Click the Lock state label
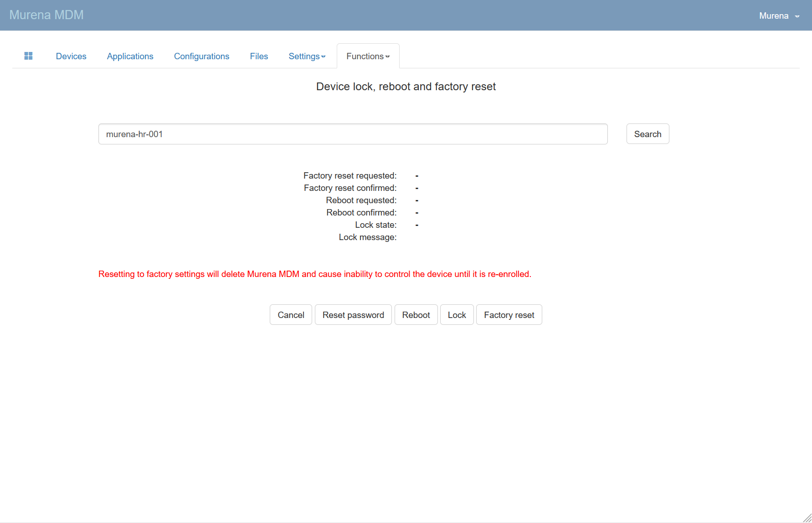The height and width of the screenshot is (523, 812). (375, 225)
